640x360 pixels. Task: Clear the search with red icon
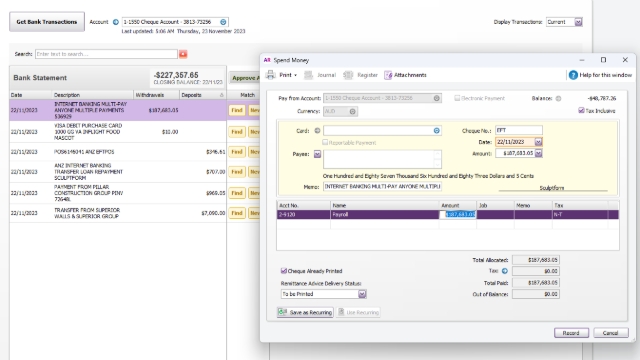[x=183, y=54]
